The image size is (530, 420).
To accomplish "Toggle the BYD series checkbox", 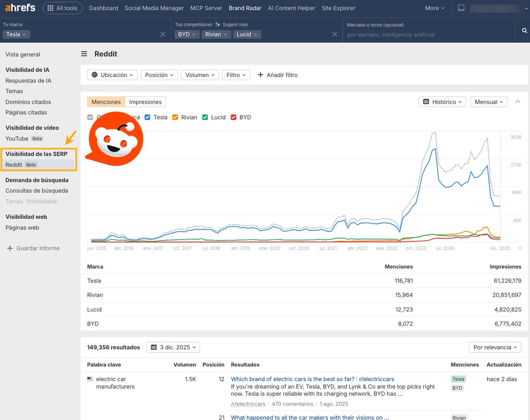I will pos(234,117).
